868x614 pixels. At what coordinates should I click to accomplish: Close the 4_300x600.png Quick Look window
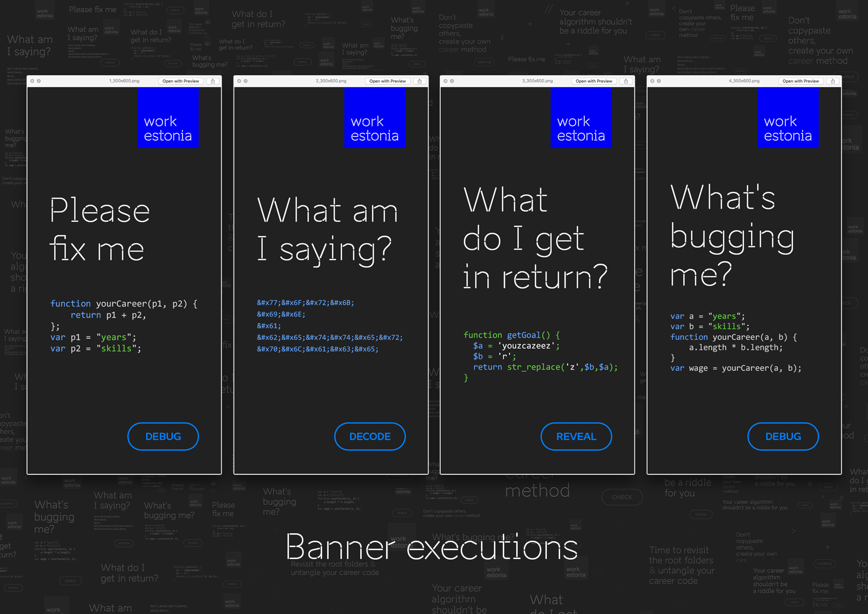pyautogui.click(x=652, y=81)
